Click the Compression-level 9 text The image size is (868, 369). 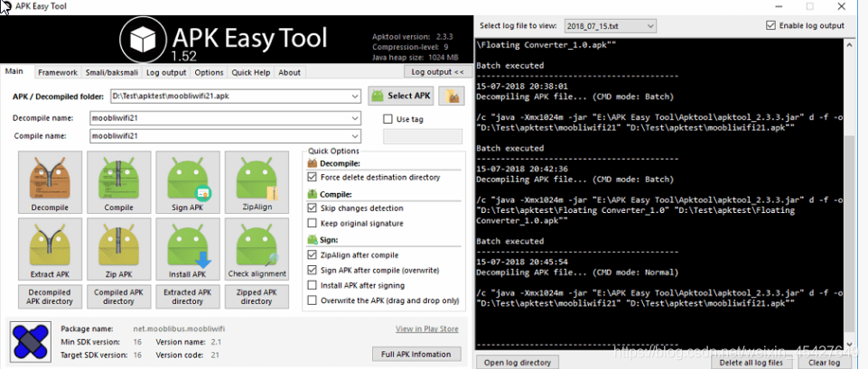[x=410, y=47]
